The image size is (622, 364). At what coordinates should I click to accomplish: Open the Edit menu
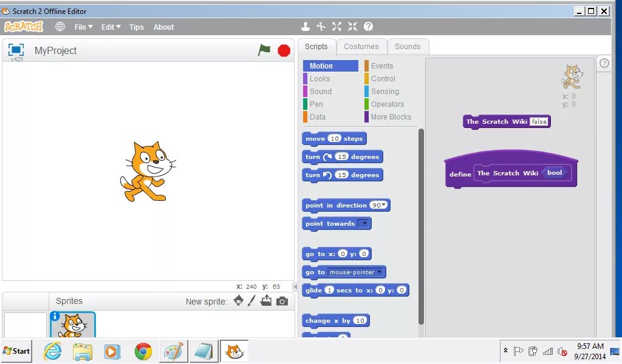tap(111, 27)
